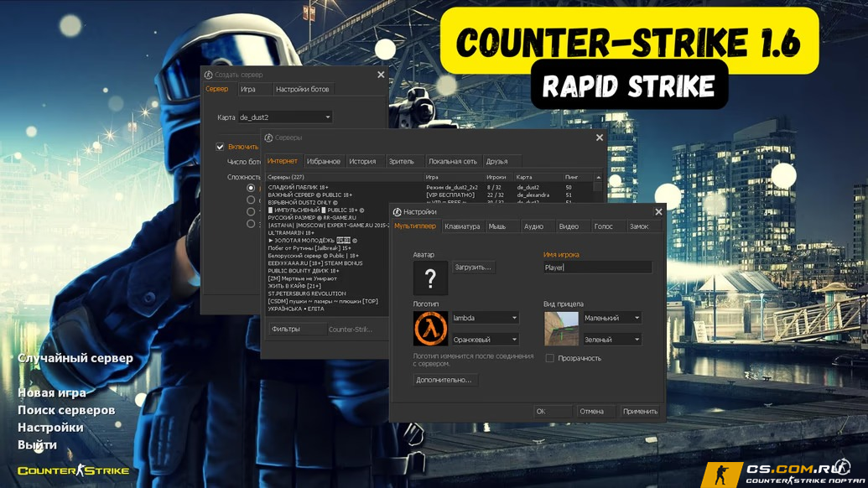
Task: Click the Карта column header in Серверы
Action: pyautogui.click(x=538, y=177)
